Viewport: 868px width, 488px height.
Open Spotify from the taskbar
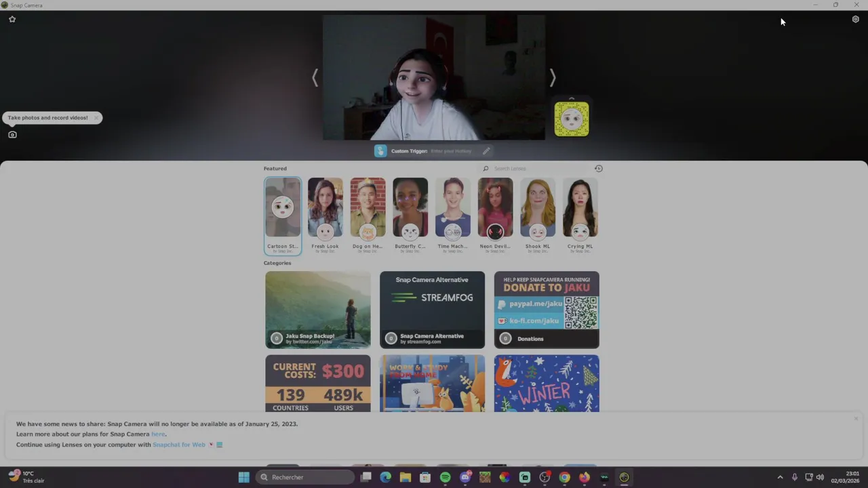click(446, 477)
